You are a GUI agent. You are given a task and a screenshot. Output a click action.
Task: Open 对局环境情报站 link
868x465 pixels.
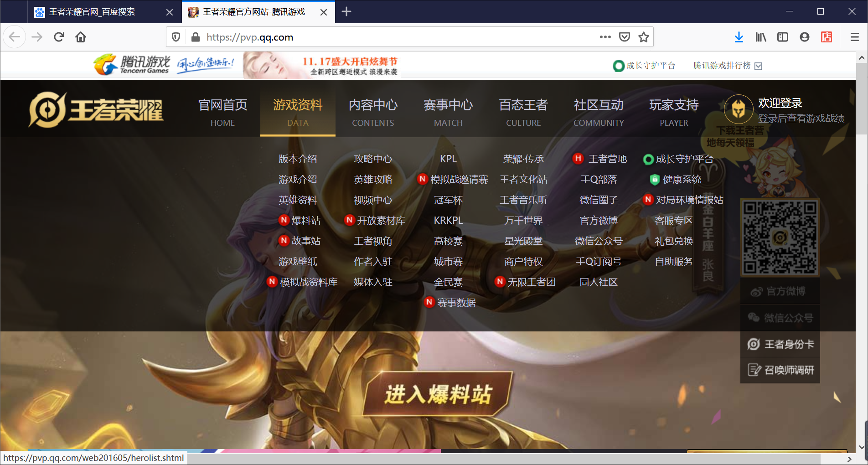point(683,200)
